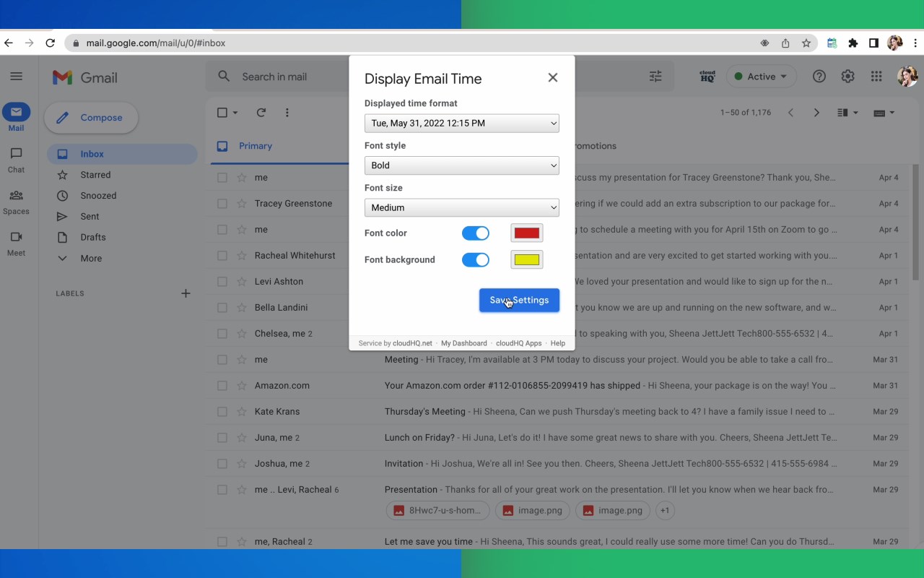Tick the select-all checkbox in the toolbar
This screenshot has width=924, height=578.
[222, 113]
